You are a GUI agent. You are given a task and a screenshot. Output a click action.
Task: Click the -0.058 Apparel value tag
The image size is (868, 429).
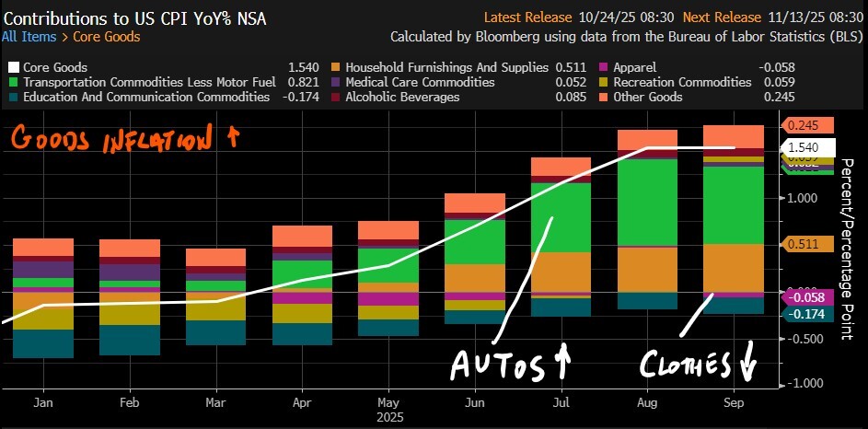[x=807, y=296]
